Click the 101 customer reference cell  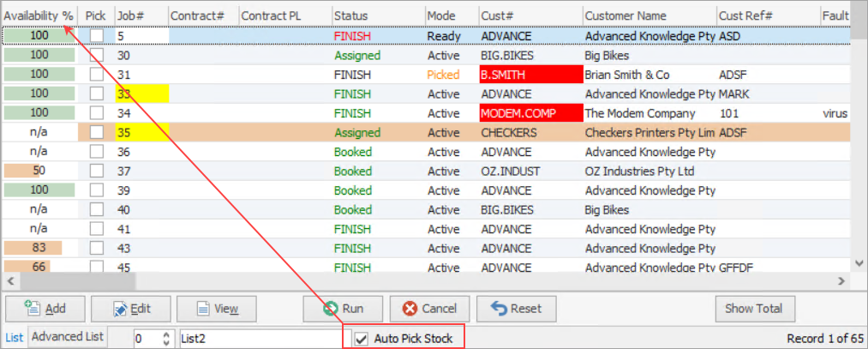pyautogui.click(x=729, y=113)
